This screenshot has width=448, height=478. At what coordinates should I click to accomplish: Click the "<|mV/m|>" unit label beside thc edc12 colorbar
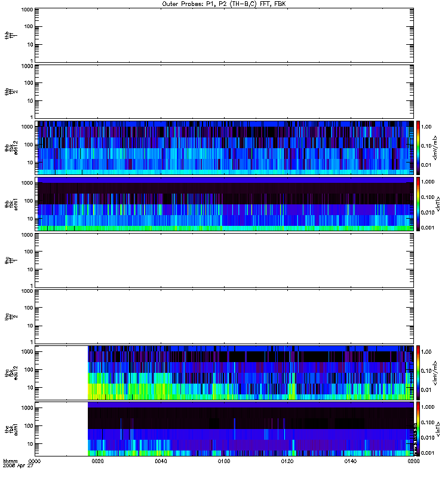[435, 373]
